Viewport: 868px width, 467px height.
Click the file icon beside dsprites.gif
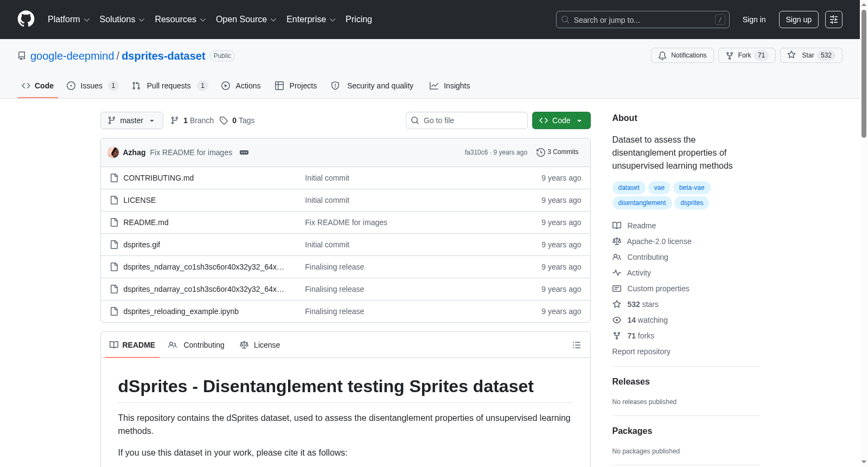point(114,245)
